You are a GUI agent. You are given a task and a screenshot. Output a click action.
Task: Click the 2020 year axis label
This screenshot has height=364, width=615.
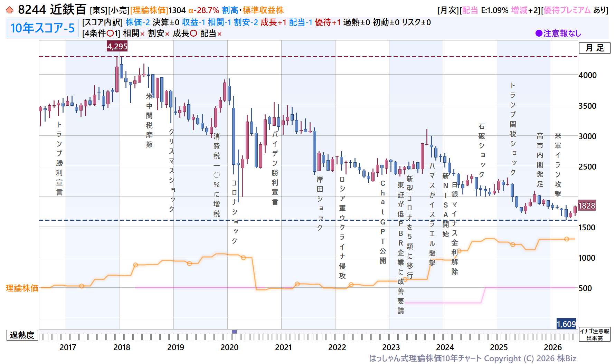click(229, 347)
